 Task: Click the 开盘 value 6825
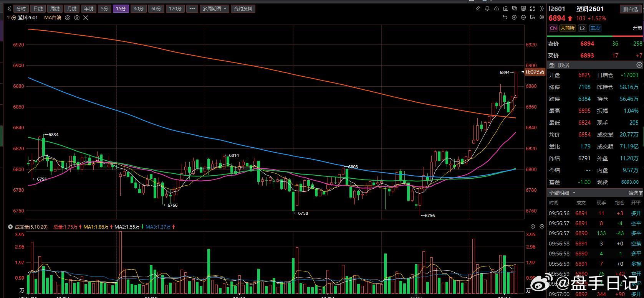[x=584, y=75]
